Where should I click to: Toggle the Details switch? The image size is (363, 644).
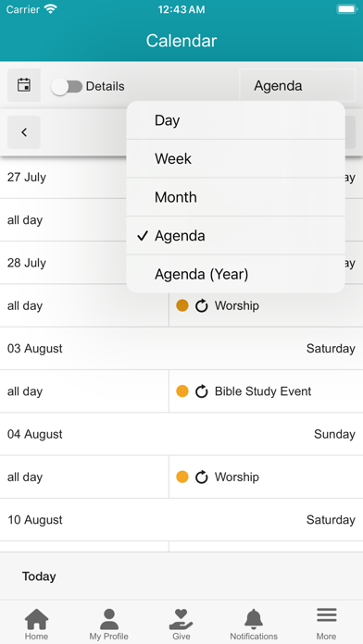tap(67, 87)
